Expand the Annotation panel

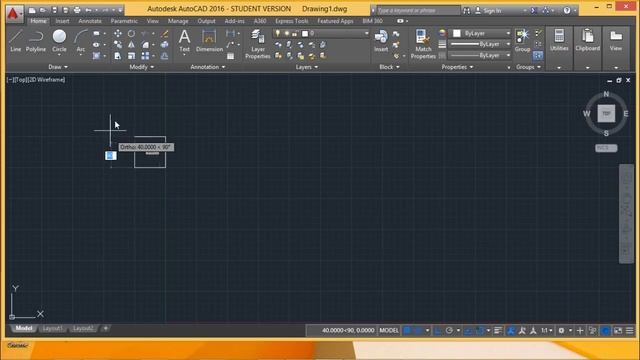(x=208, y=67)
